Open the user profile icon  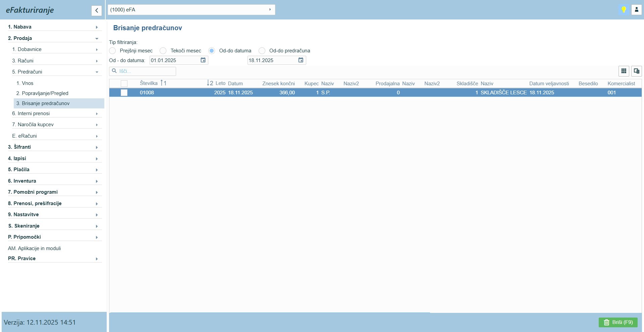coord(636,10)
